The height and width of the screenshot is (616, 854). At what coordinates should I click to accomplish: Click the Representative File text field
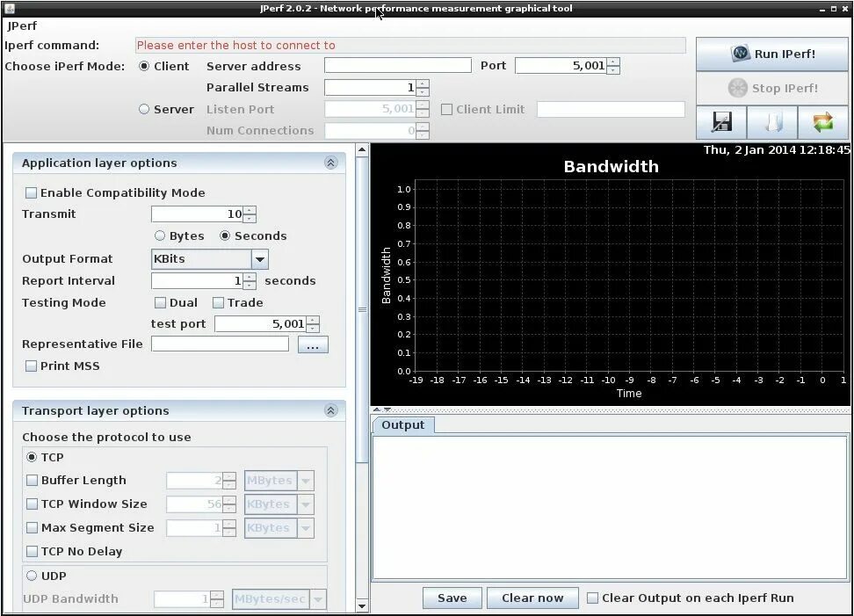(x=220, y=344)
